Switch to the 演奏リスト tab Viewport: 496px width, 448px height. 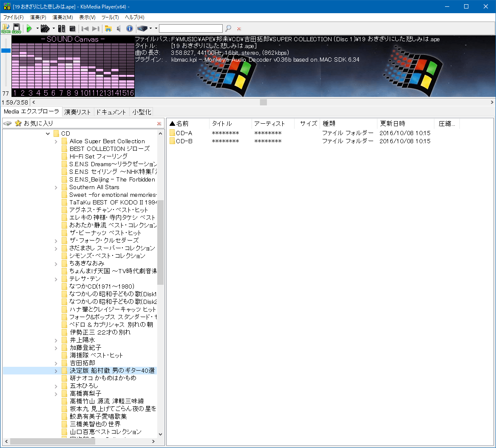point(77,112)
